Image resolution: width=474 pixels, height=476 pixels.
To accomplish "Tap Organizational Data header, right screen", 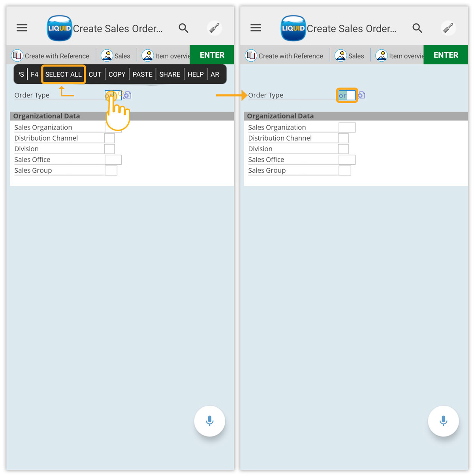I will point(280,116).
